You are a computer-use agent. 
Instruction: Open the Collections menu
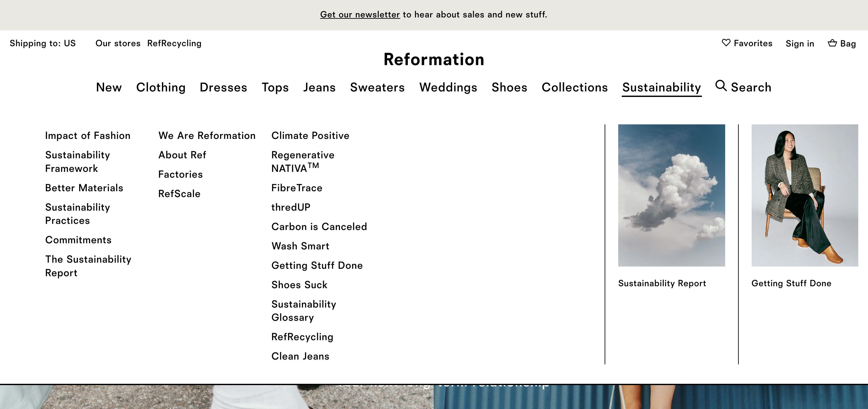tap(575, 87)
